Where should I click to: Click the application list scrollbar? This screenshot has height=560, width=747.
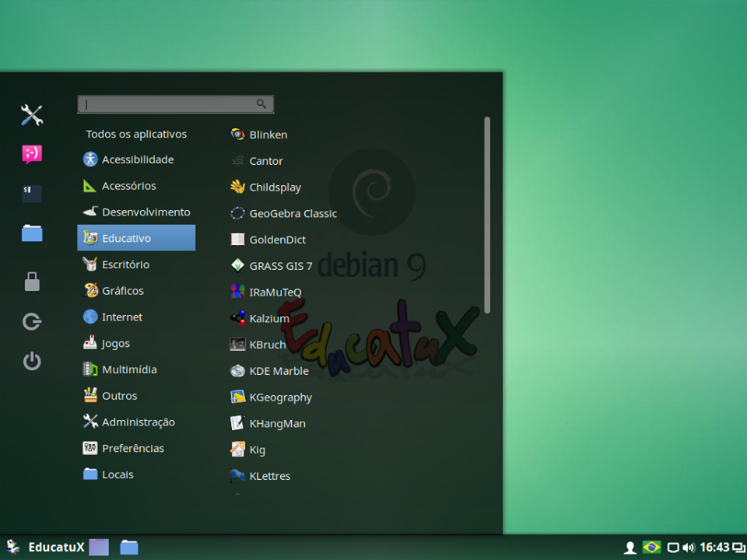coord(487,215)
